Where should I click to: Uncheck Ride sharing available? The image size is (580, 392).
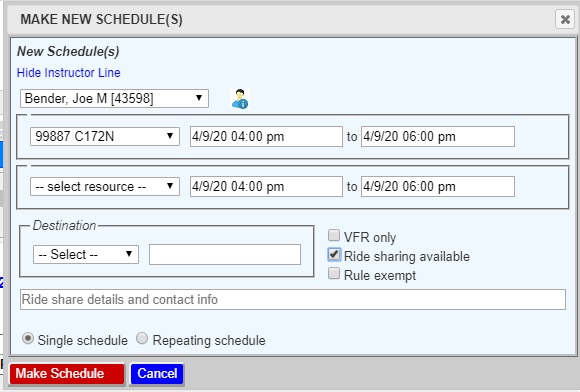pyautogui.click(x=334, y=254)
